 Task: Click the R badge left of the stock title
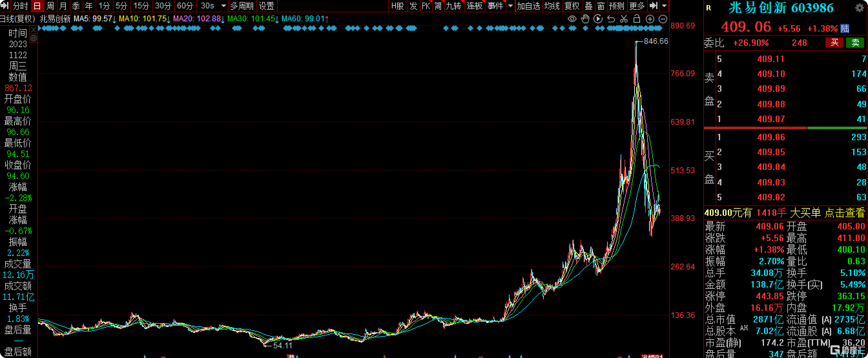708,8
